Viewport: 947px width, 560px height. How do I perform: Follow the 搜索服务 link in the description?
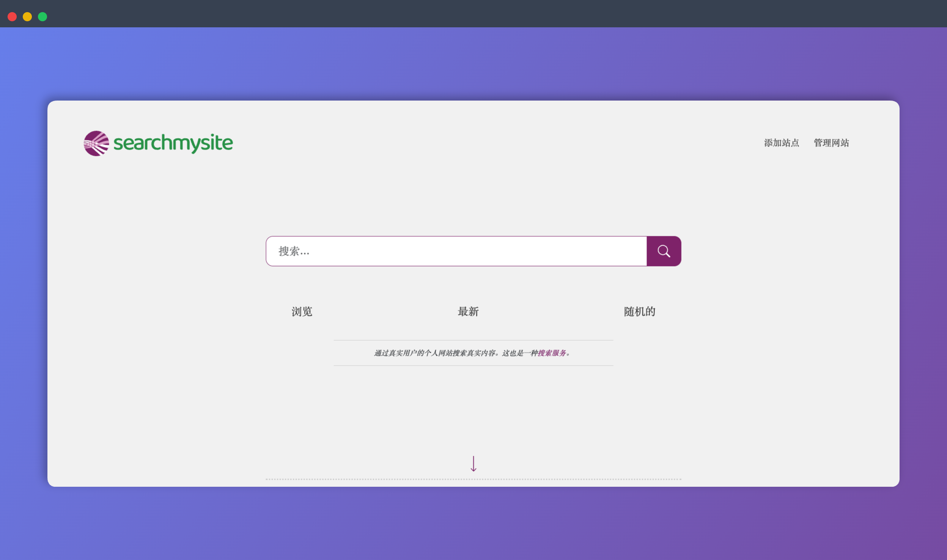pos(551,352)
